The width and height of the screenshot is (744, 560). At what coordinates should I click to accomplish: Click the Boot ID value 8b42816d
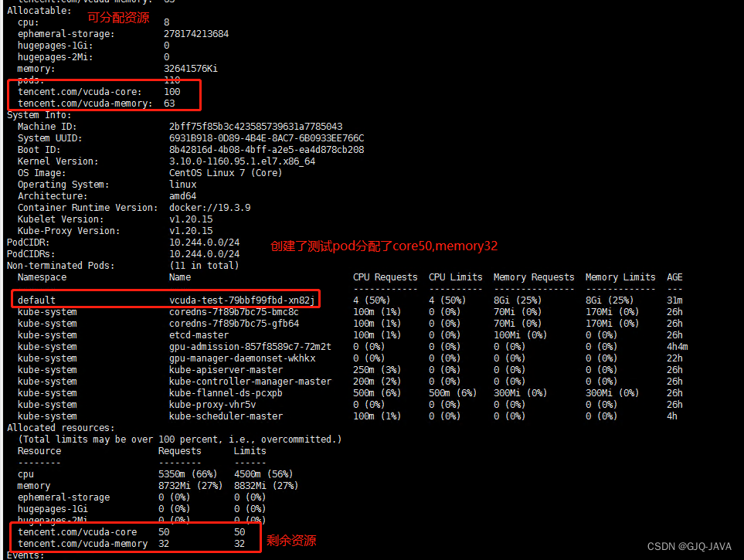(x=267, y=150)
